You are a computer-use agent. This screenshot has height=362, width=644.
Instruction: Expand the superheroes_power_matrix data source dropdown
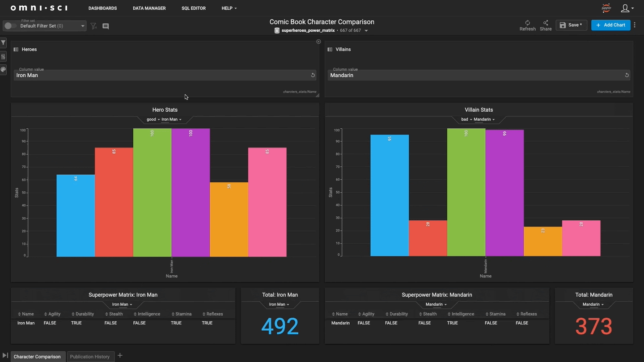point(366,31)
